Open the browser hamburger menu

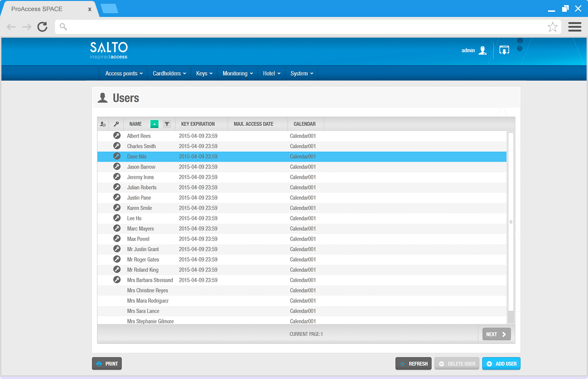tap(574, 27)
